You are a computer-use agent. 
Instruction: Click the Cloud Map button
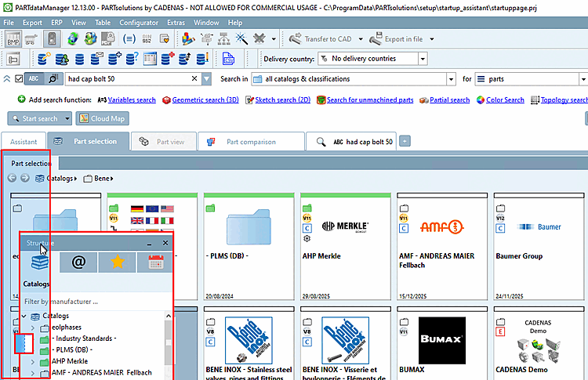coord(103,119)
